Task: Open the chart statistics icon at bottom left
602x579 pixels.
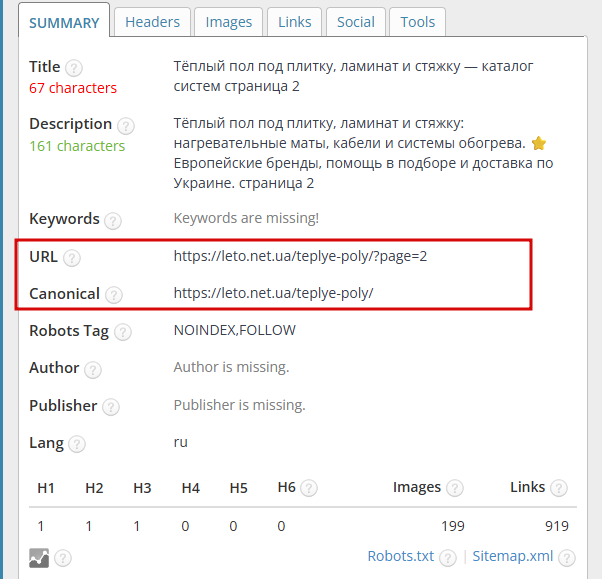Action: (x=39, y=558)
